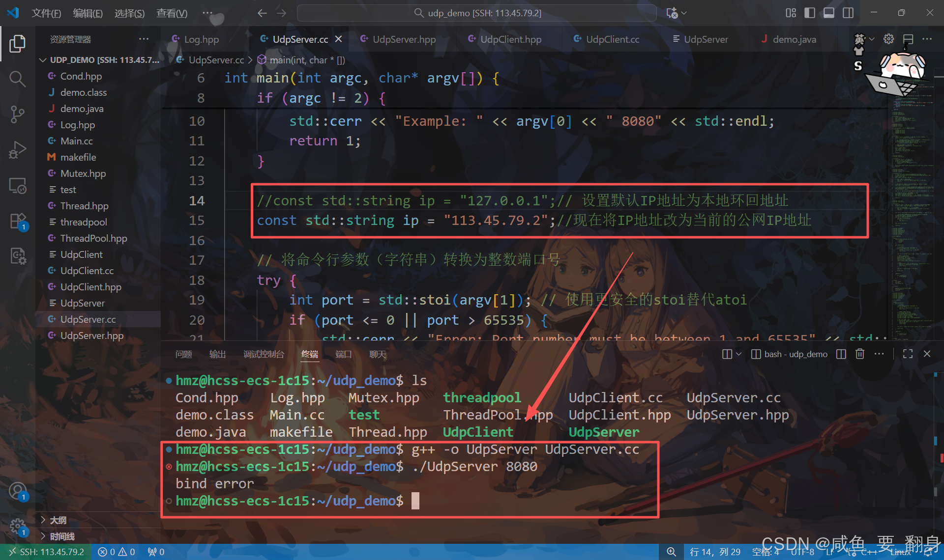Open the Manage gear in activity bar
The height and width of the screenshot is (560, 944).
(x=17, y=527)
